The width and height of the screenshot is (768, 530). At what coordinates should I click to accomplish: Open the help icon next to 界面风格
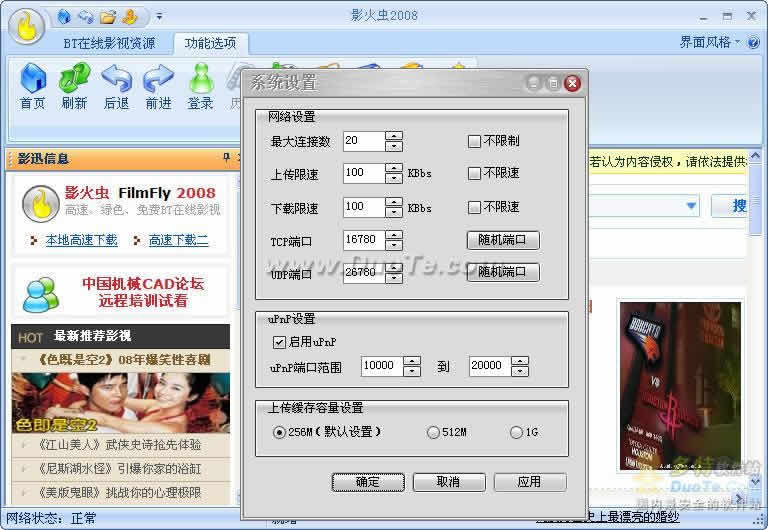(753, 43)
